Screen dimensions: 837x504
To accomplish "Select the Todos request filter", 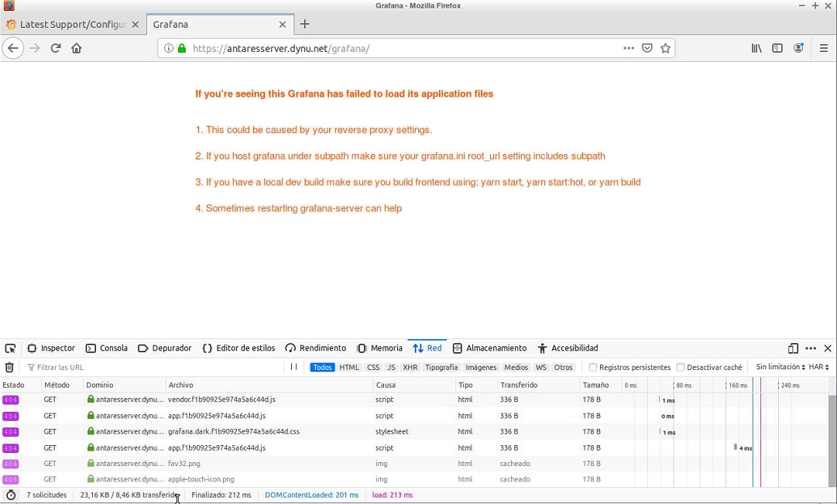I will [322, 367].
